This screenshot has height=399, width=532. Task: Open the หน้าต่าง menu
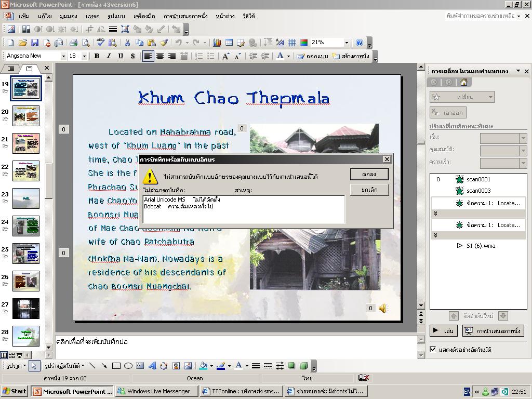click(225, 16)
